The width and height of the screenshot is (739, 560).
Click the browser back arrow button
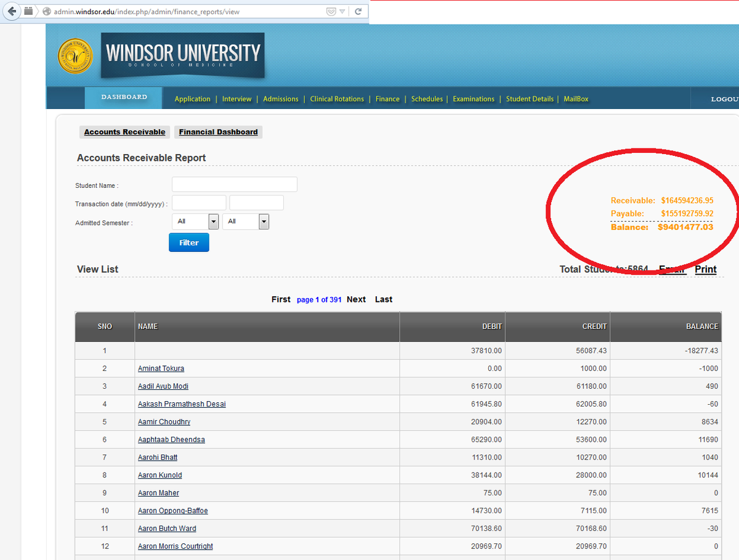(12, 12)
